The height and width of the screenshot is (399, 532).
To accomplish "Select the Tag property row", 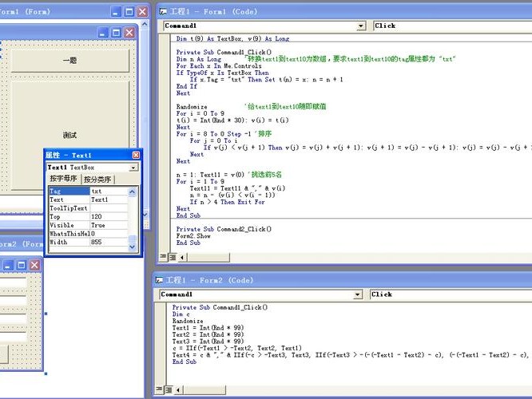I will [88, 192].
